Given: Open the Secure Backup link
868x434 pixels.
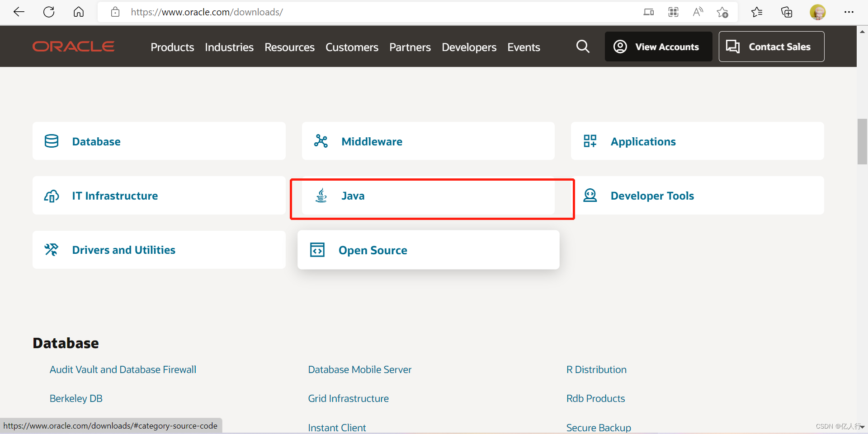Looking at the screenshot, I should (x=599, y=427).
